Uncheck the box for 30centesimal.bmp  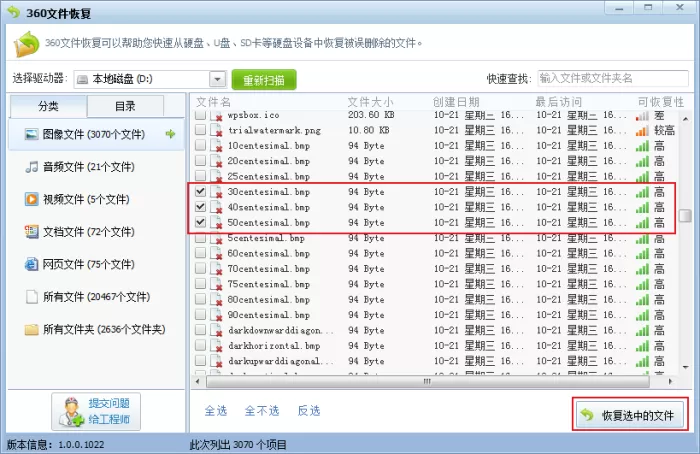coord(200,191)
